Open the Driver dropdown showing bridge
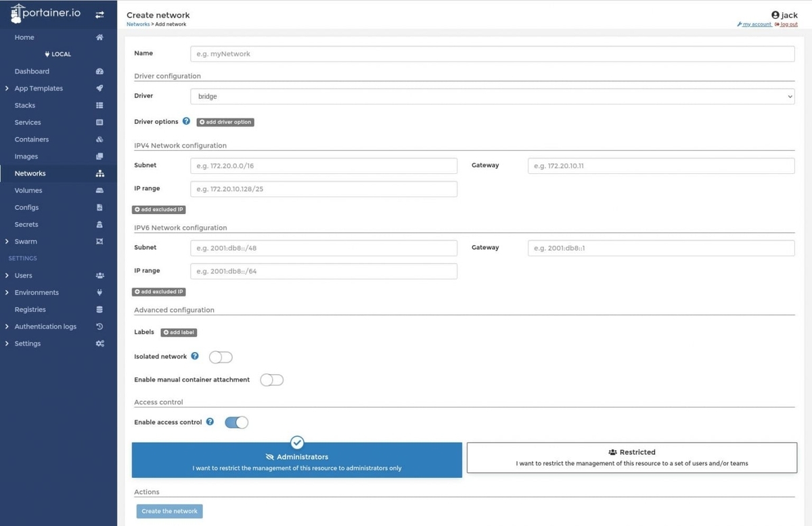Screen dimensions: 812x526 pos(492,96)
